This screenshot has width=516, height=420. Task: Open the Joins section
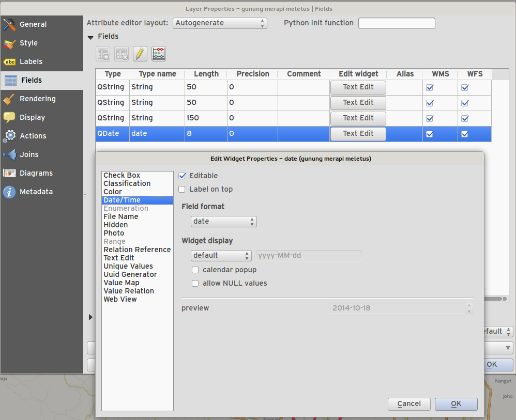click(29, 154)
